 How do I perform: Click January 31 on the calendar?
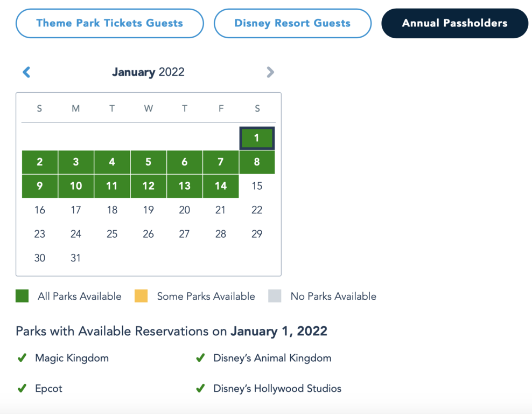click(76, 258)
